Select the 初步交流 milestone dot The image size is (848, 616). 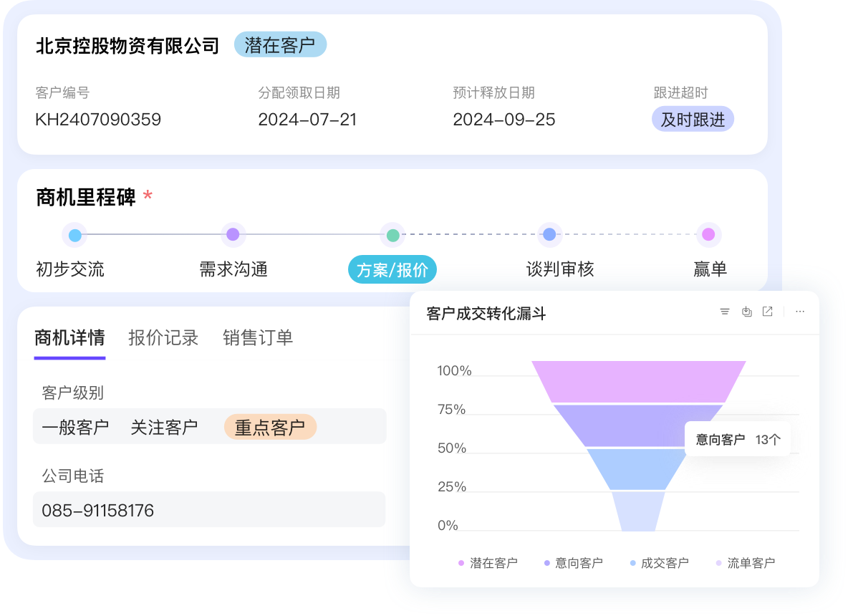[74, 234]
